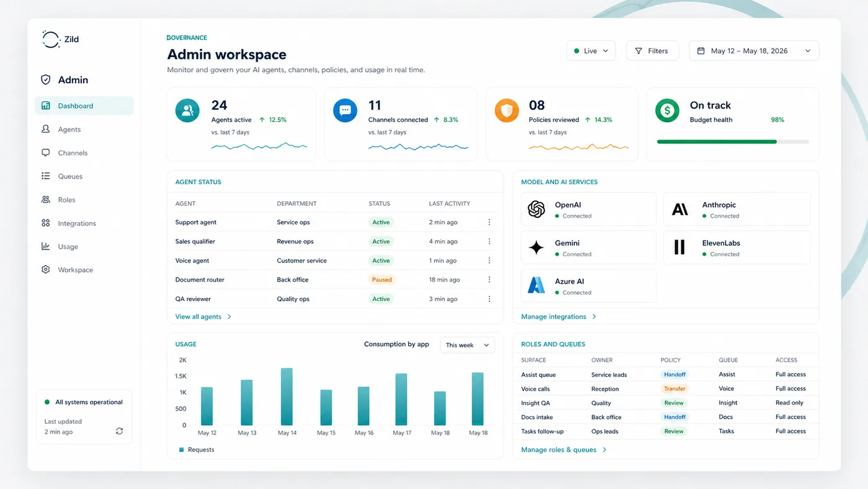The width and height of the screenshot is (868, 489).
Task: View all agents via the link
Action: tap(199, 316)
